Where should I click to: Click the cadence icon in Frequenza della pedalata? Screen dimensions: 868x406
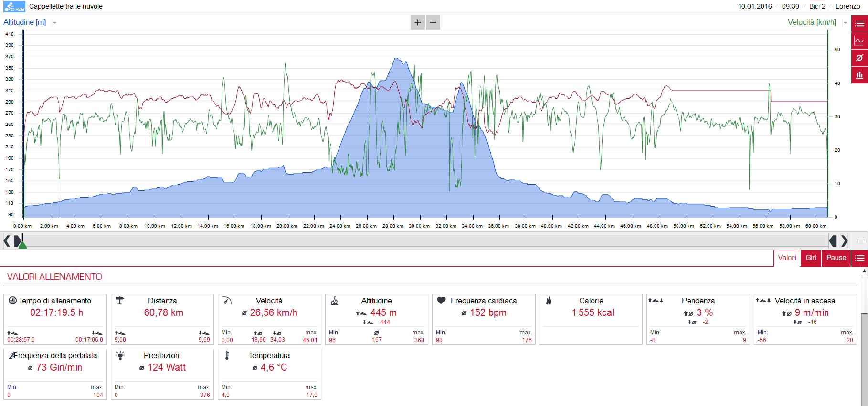coord(12,355)
